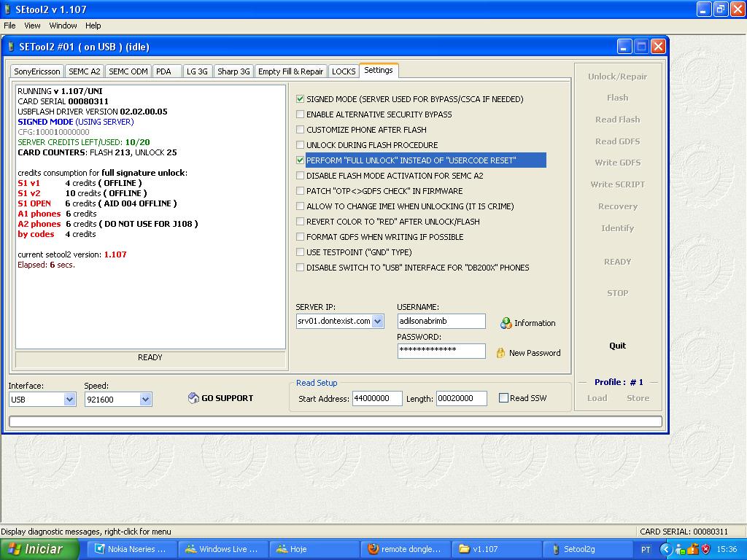Click the Recovery button
This screenshot has width=747, height=560.
[617, 206]
